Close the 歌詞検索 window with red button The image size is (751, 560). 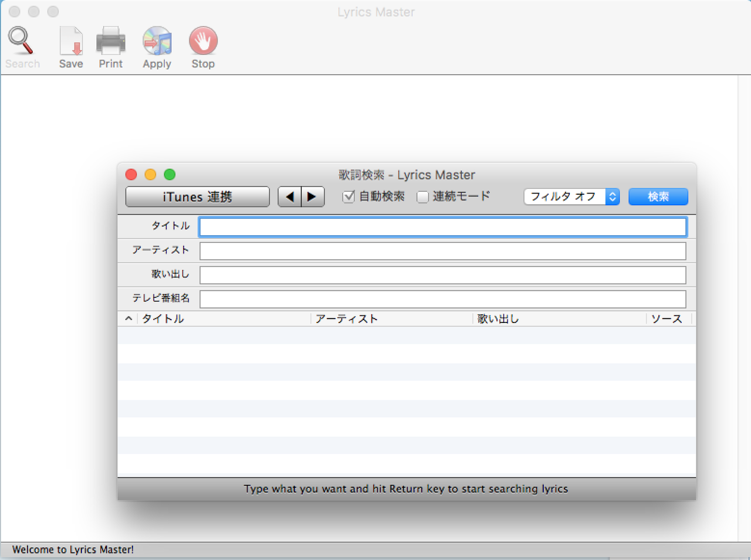pos(131,174)
